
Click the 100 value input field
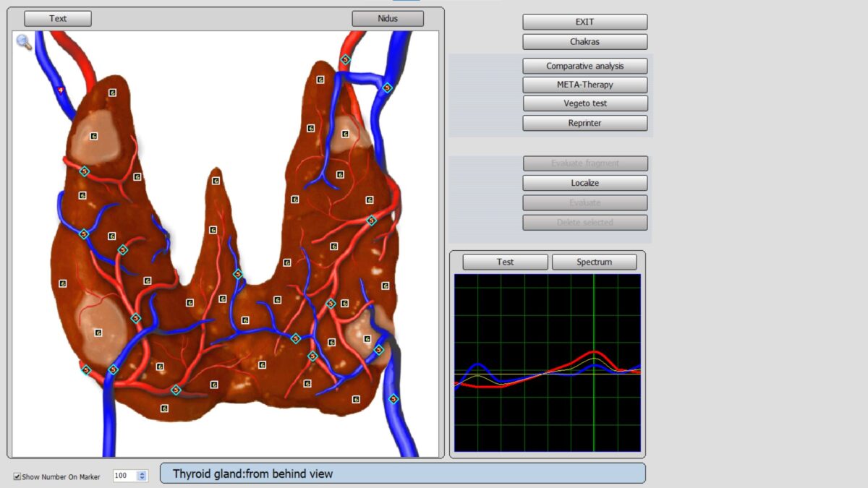[124, 476]
